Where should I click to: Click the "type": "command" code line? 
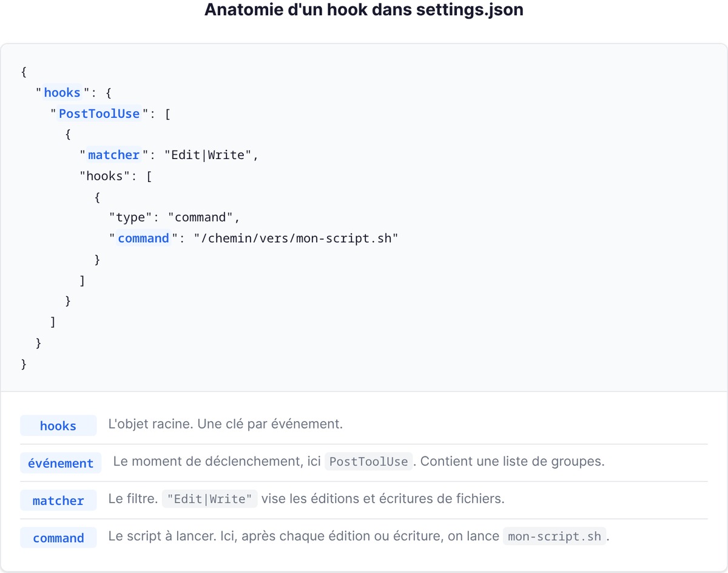(175, 217)
